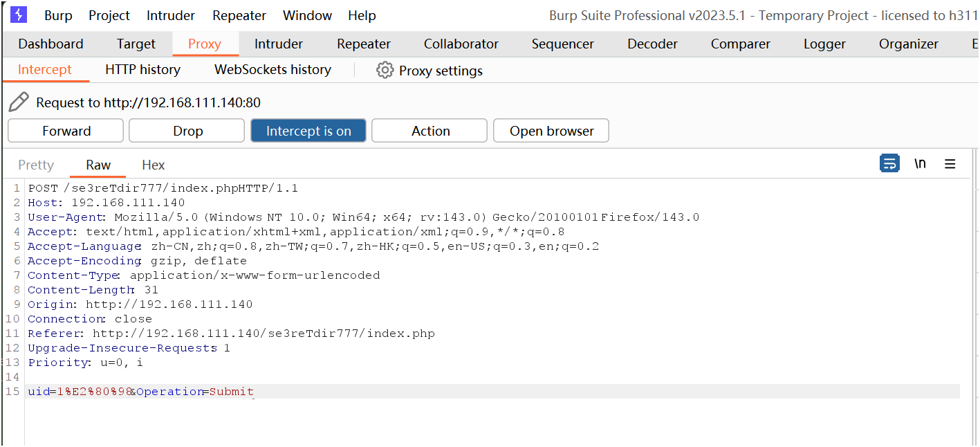Click the Accept header starting with text/html
The width and height of the screenshot is (980, 447).
pyautogui.click(x=296, y=232)
